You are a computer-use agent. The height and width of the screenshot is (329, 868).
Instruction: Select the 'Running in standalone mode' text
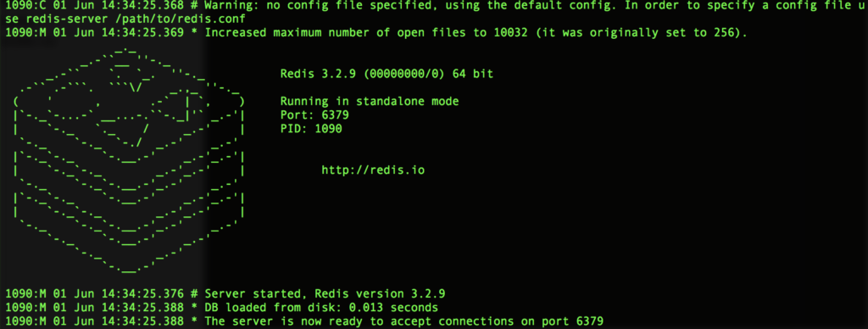click(370, 102)
